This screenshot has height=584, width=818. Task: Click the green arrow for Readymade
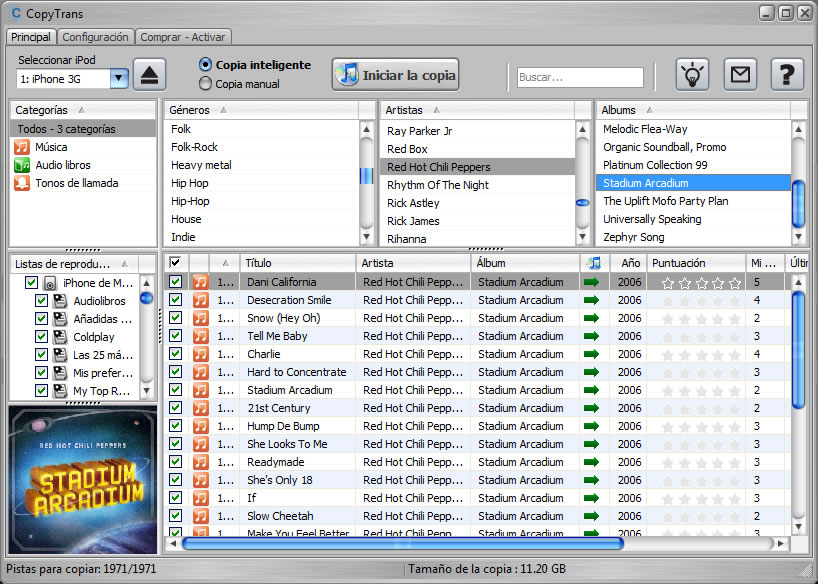coord(592,462)
